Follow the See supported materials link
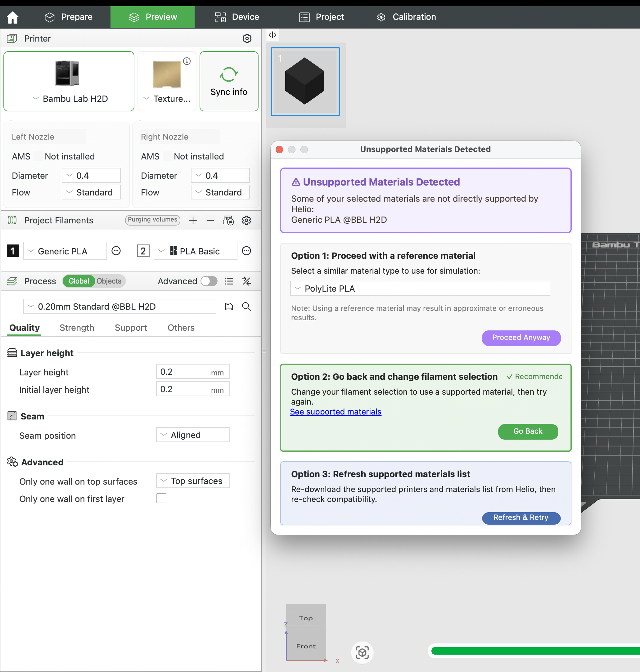640x672 pixels. pos(335,411)
